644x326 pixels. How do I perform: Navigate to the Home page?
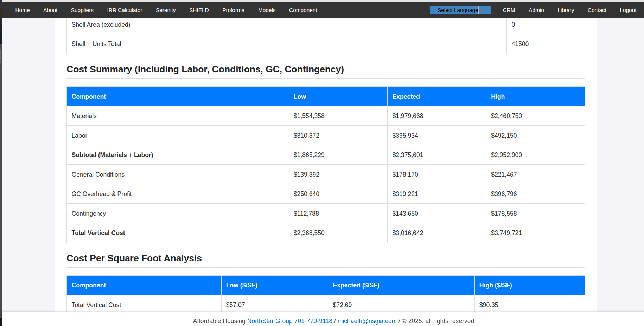coord(22,10)
